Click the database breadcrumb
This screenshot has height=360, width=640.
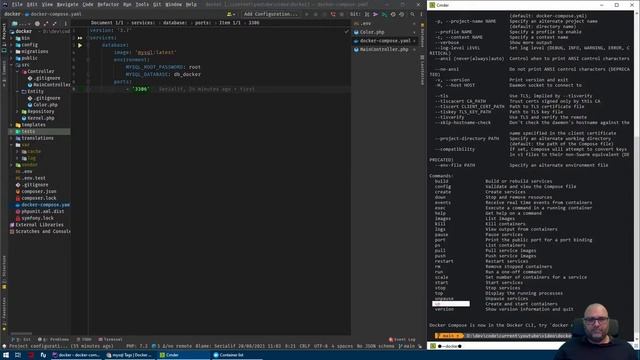174,23
